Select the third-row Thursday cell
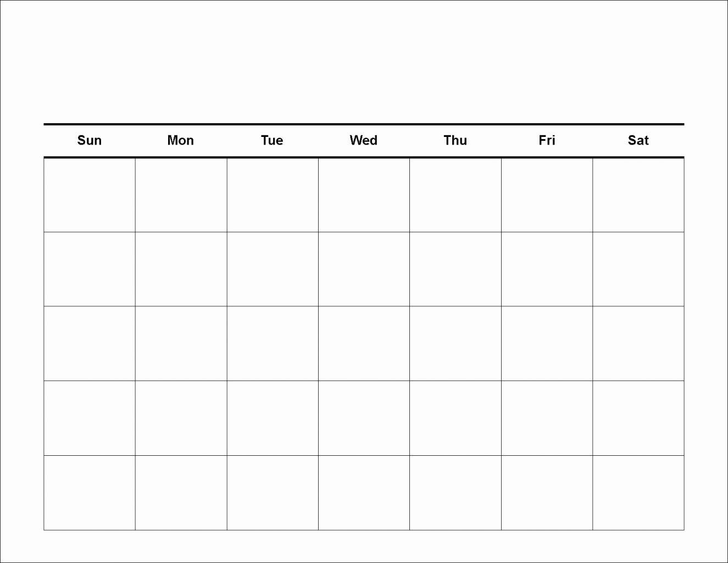728x563 pixels. point(455,343)
